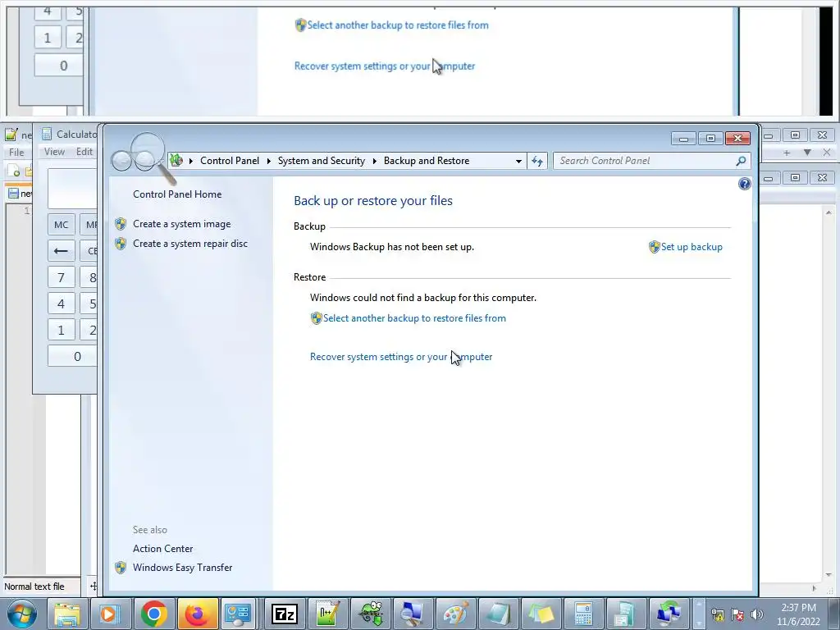Click System and Security in the breadcrumb
Viewport: 840px width, 630px height.
(322, 161)
